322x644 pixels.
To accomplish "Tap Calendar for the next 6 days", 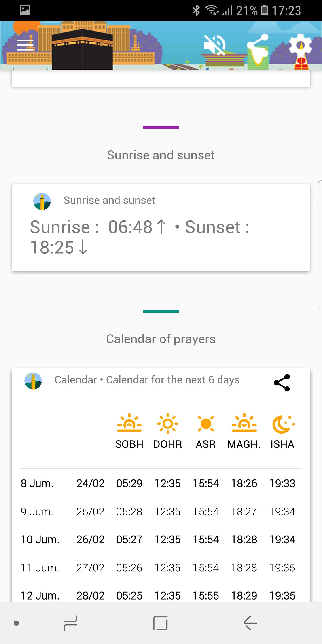I will click(173, 380).
